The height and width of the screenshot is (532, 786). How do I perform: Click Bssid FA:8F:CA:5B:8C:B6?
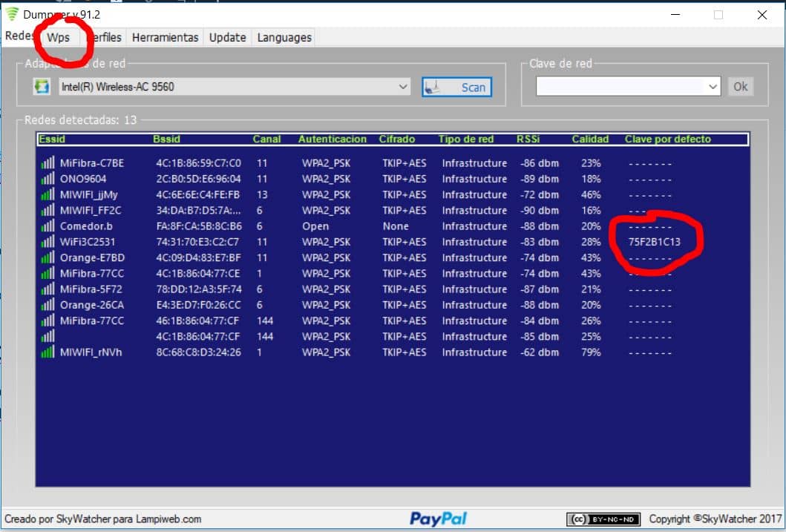click(x=199, y=226)
